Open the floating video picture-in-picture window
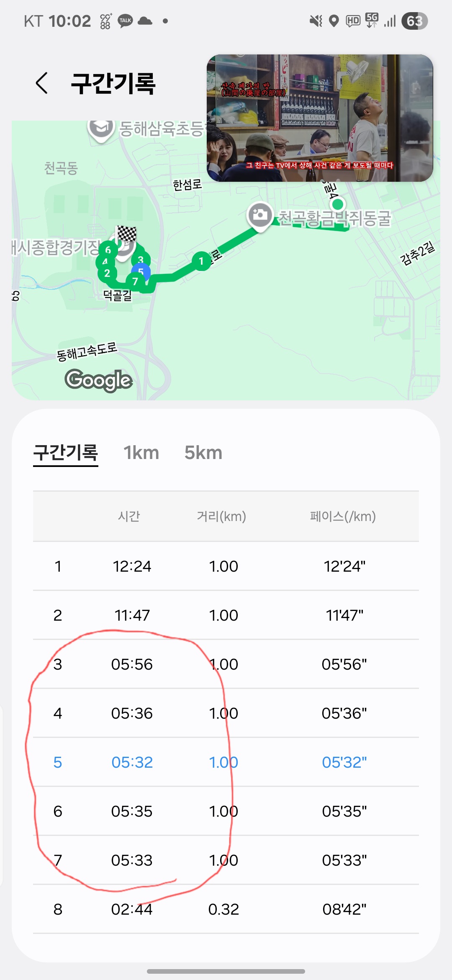Screen dimensions: 452x980 point(320,118)
